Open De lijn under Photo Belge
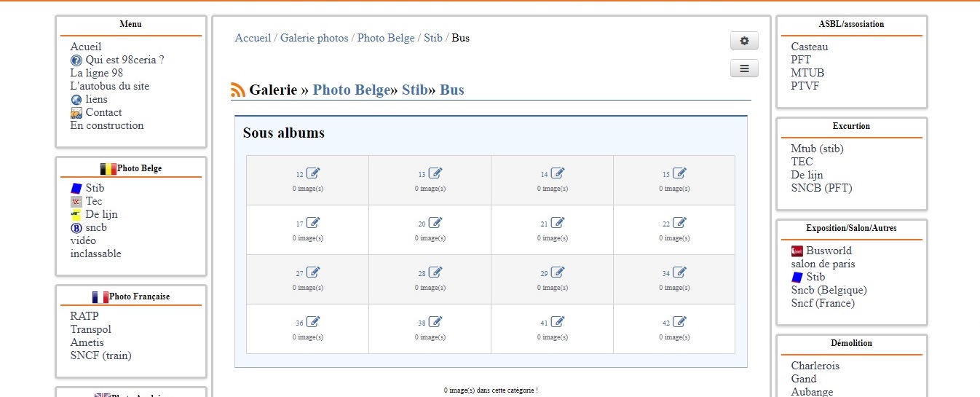 coord(101,214)
